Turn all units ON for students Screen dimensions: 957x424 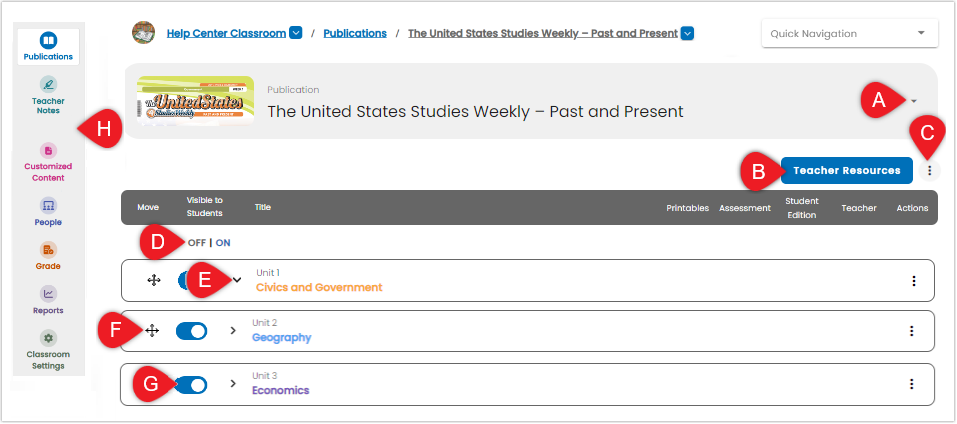[x=223, y=243]
